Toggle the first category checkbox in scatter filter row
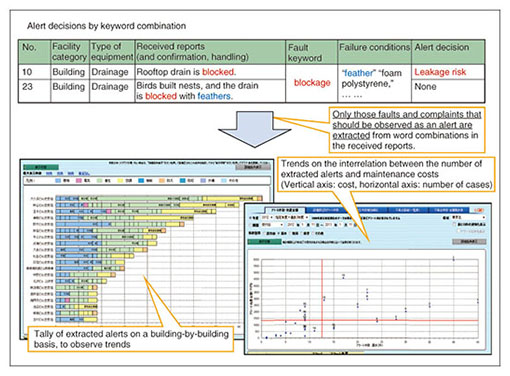The image size is (510, 376). 265,233
